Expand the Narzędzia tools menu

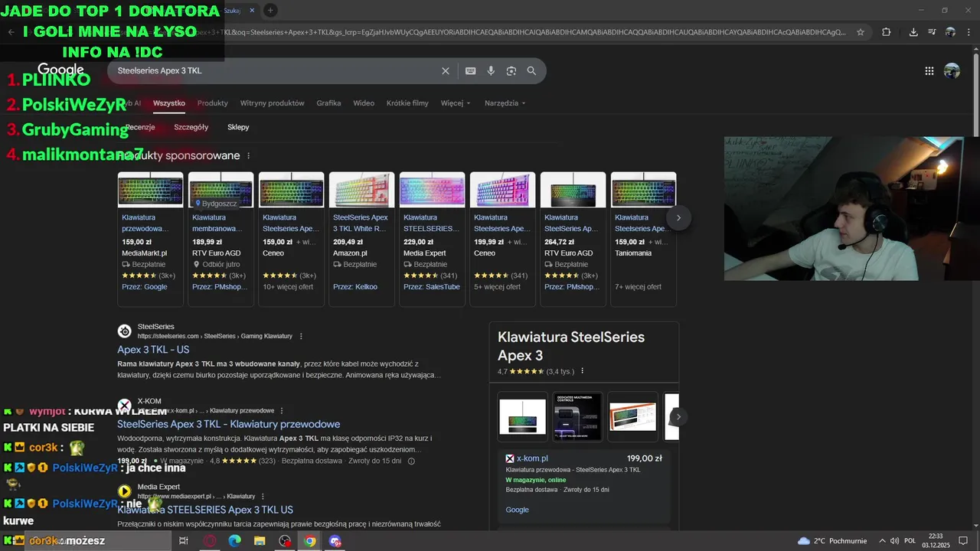pyautogui.click(x=505, y=103)
